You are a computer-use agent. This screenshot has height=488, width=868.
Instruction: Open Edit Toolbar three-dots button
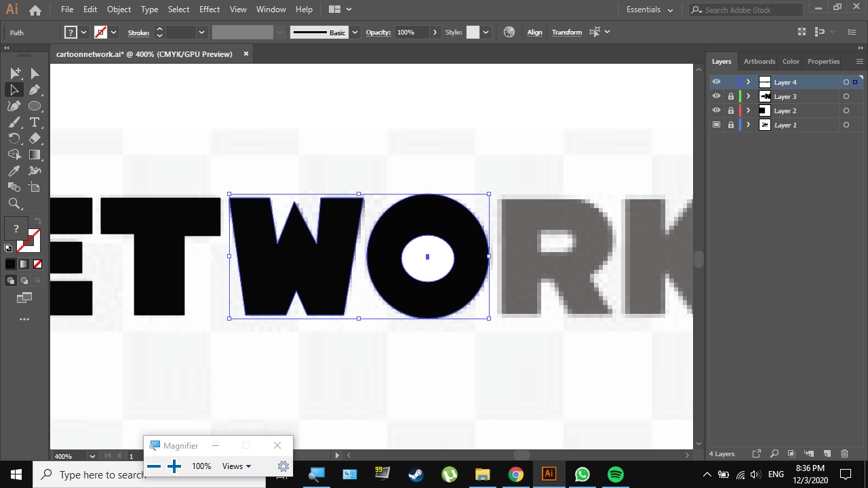pos(24,319)
